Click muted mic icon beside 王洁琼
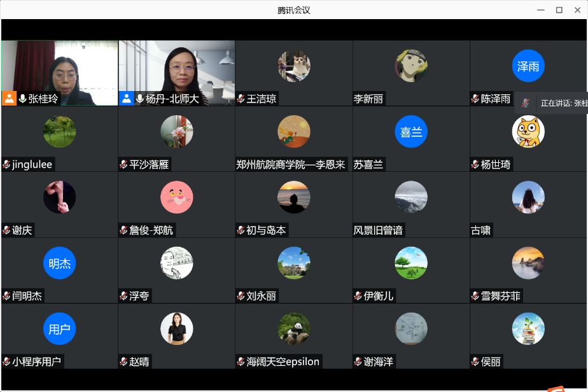588x392 pixels. tap(241, 99)
